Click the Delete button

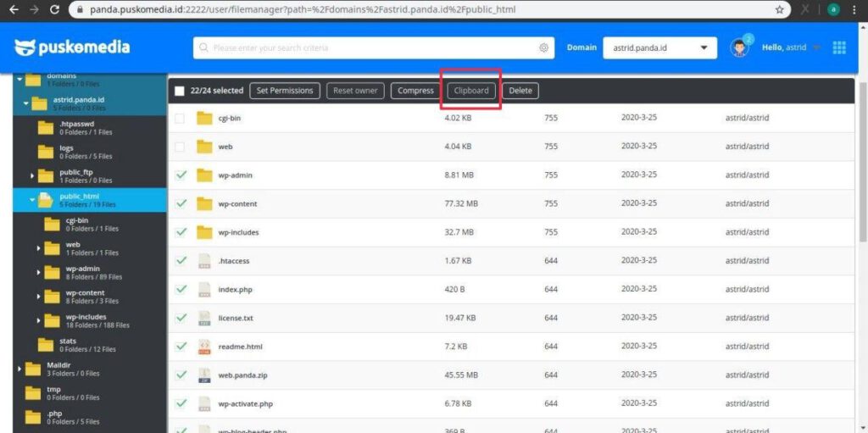tap(520, 91)
